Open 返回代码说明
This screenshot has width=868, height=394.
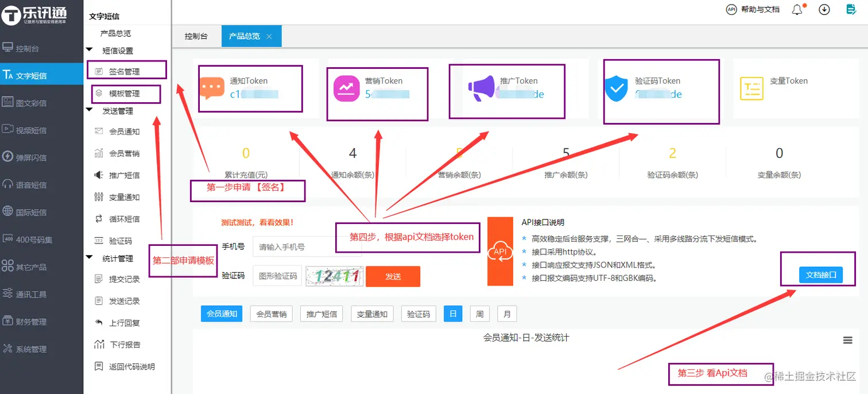132,366
